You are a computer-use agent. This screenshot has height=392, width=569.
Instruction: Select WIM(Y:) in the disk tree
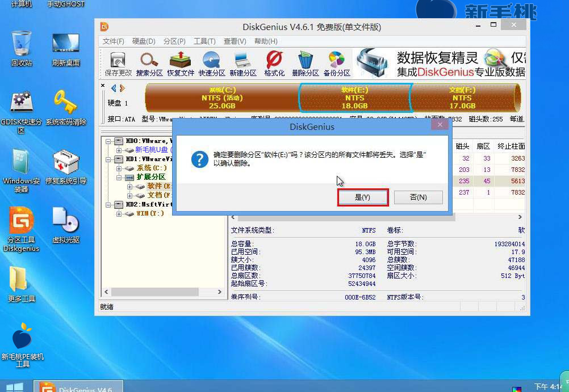pos(150,214)
